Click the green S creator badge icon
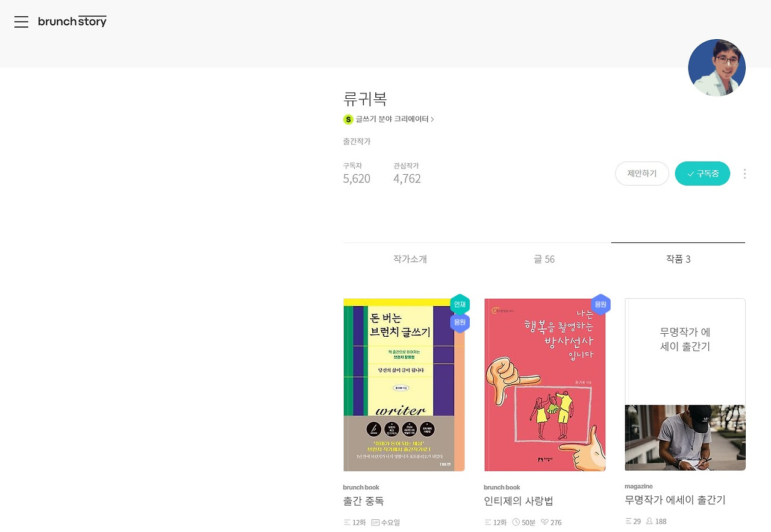 click(348, 119)
